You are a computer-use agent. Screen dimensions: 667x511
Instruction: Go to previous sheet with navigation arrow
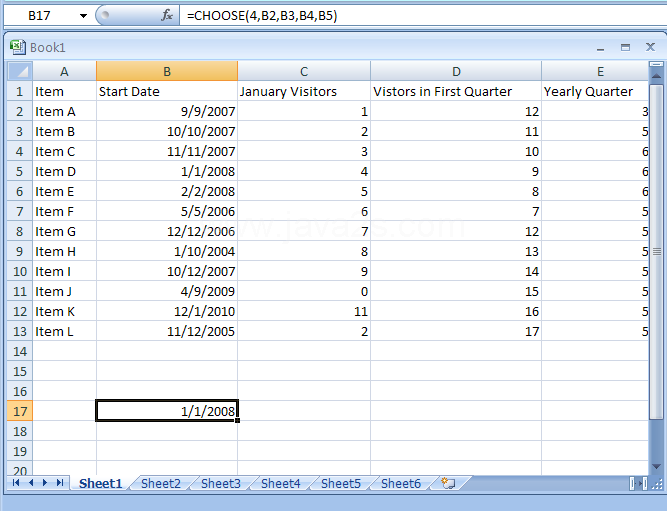click(x=31, y=482)
